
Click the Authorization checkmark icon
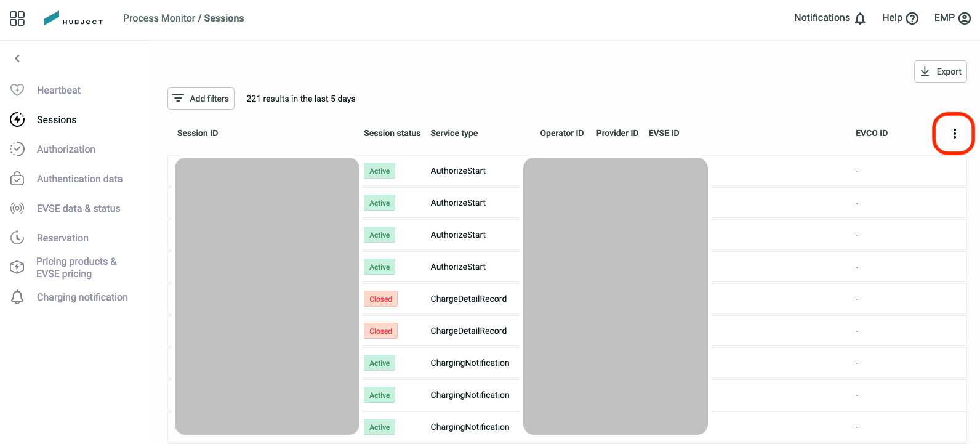tap(17, 149)
